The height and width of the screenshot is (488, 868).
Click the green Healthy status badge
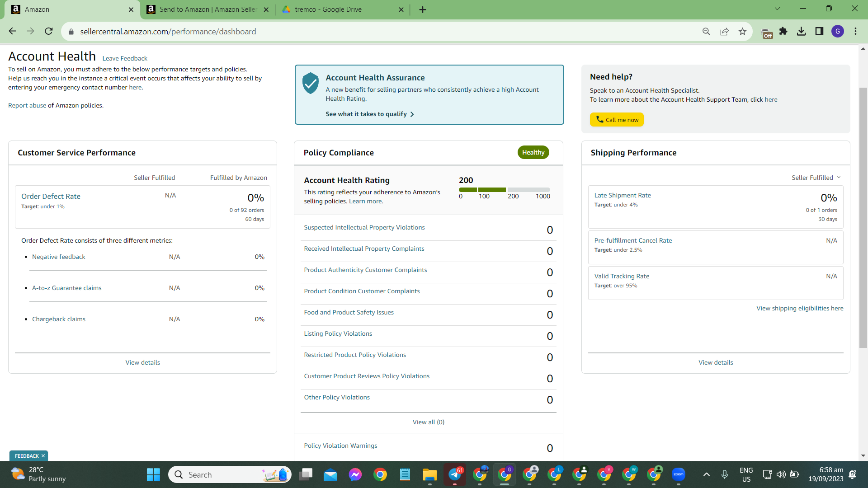[x=533, y=152]
